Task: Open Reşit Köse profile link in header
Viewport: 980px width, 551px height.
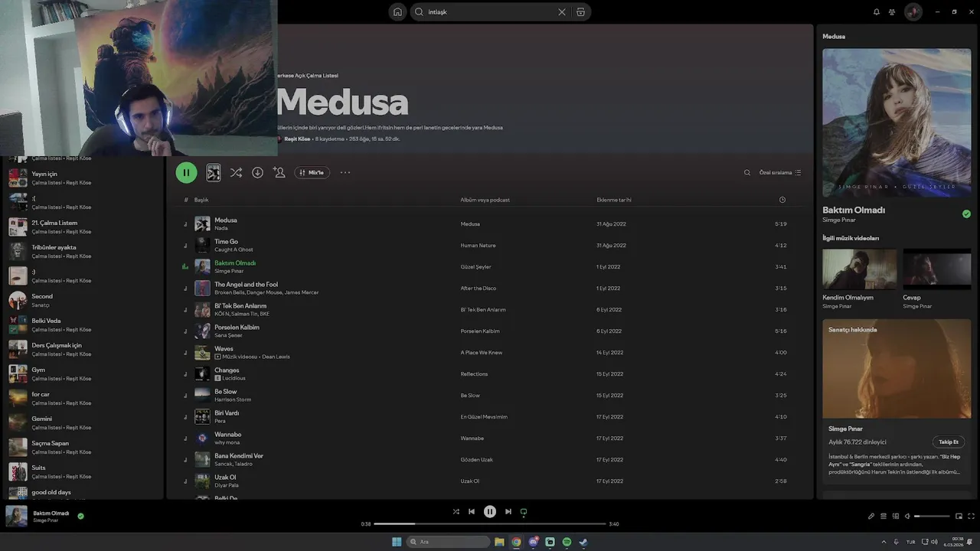Action: tap(297, 139)
